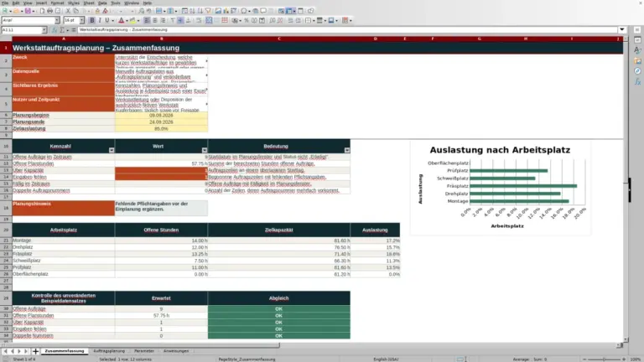Open the sidebar Styles panel
Screen dimensions: 644x362
(x=637, y=50)
